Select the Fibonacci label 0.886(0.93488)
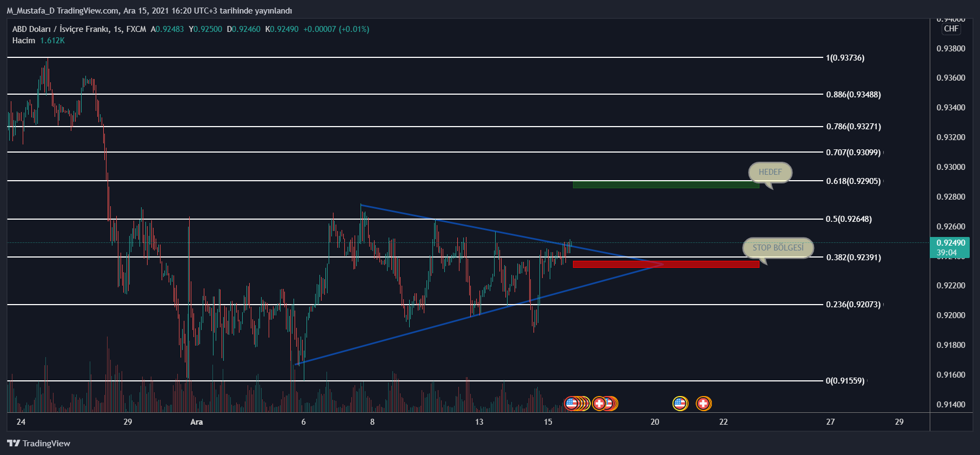This screenshot has width=980, height=455. click(854, 95)
